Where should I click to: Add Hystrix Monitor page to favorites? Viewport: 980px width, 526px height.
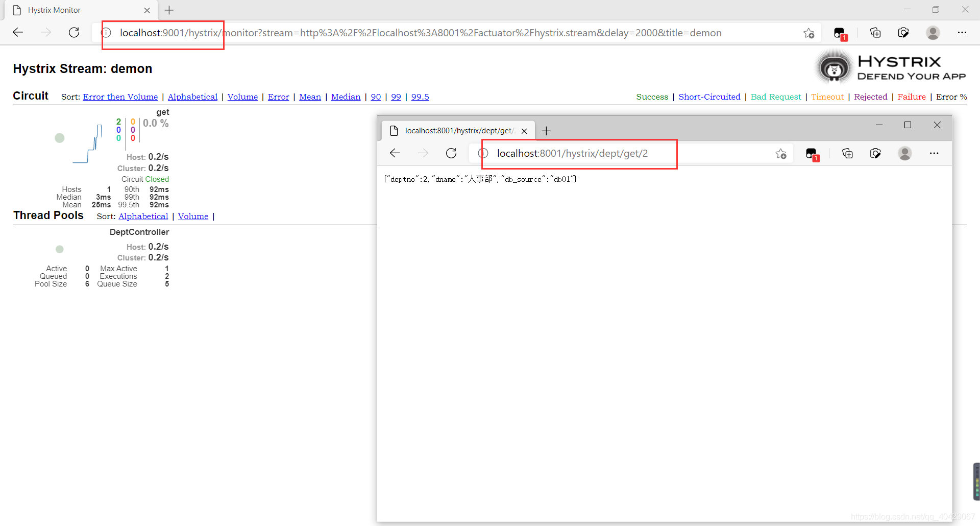coord(808,33)
